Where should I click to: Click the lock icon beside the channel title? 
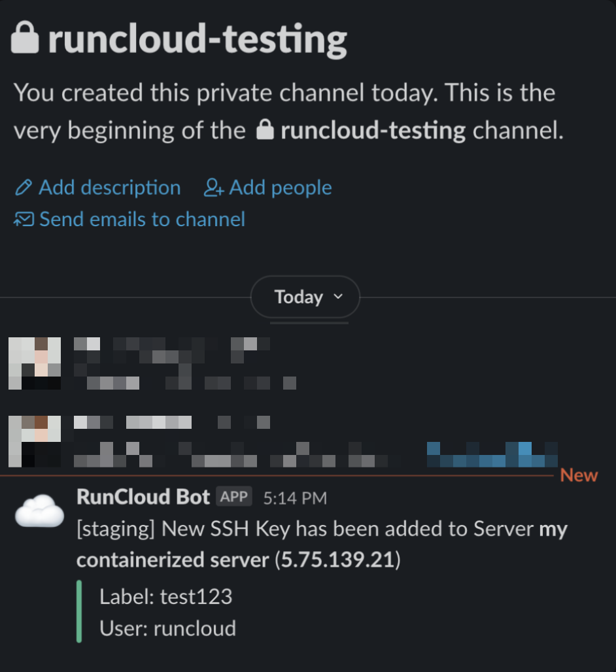(25, 38)
